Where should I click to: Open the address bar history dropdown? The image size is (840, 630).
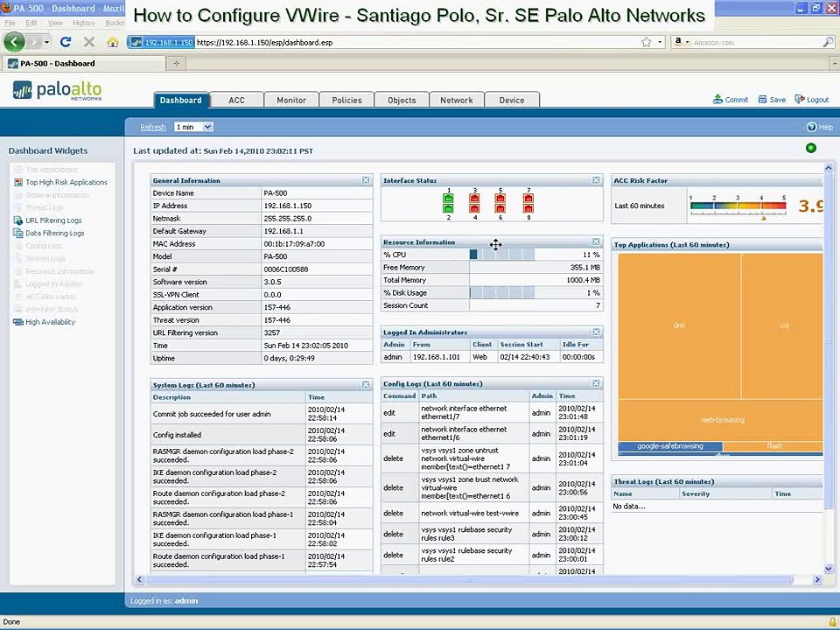pos(660,42)
